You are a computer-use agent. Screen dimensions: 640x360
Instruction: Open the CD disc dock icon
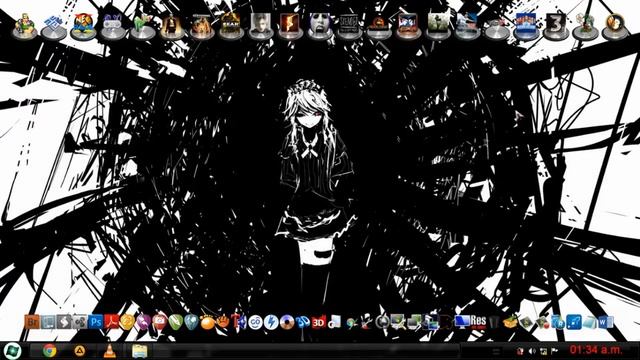click(x=287, y=322)
